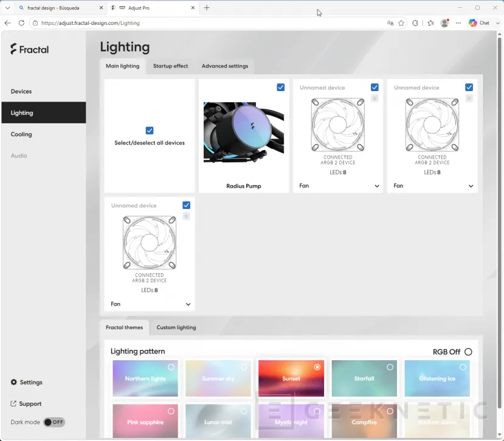Click the Fractal logo in the sidebar
The width and height of the screenshot is (504, 441).
tap(30, 49)
